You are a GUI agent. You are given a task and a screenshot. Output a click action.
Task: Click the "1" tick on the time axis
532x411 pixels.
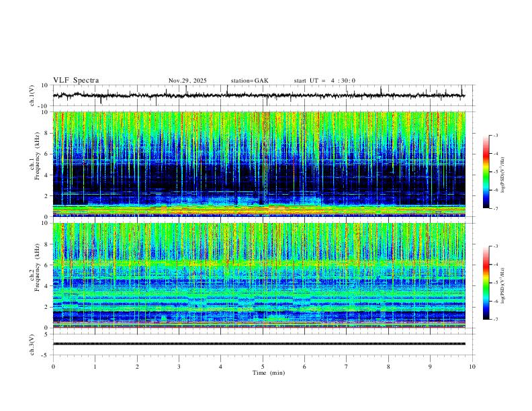coord(95,367)
